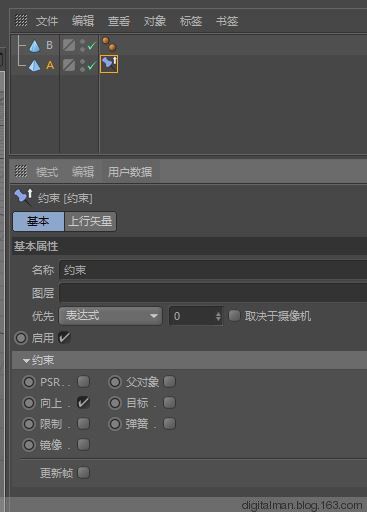Click the cone icon of object A
This screenshot has height=512, width=367.
(34, 65)
